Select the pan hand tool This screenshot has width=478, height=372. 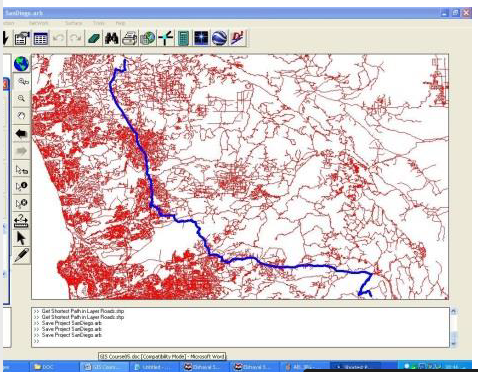pos(21,116)
